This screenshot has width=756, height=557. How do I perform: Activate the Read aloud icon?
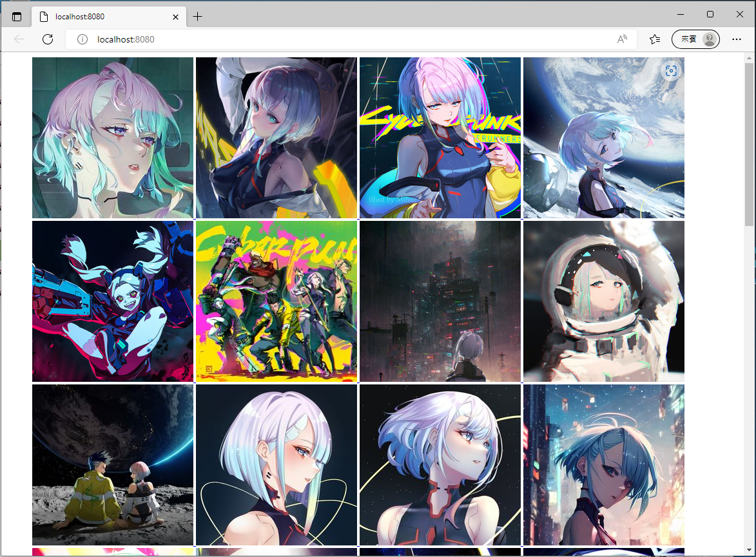tap(622, 39)
